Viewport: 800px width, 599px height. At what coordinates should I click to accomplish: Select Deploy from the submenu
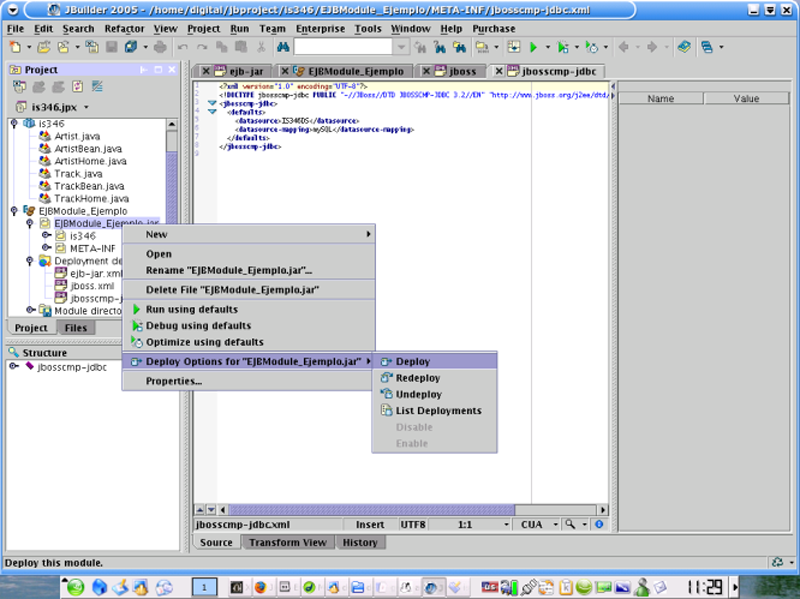pyautogui.click(x=412, y=362)
